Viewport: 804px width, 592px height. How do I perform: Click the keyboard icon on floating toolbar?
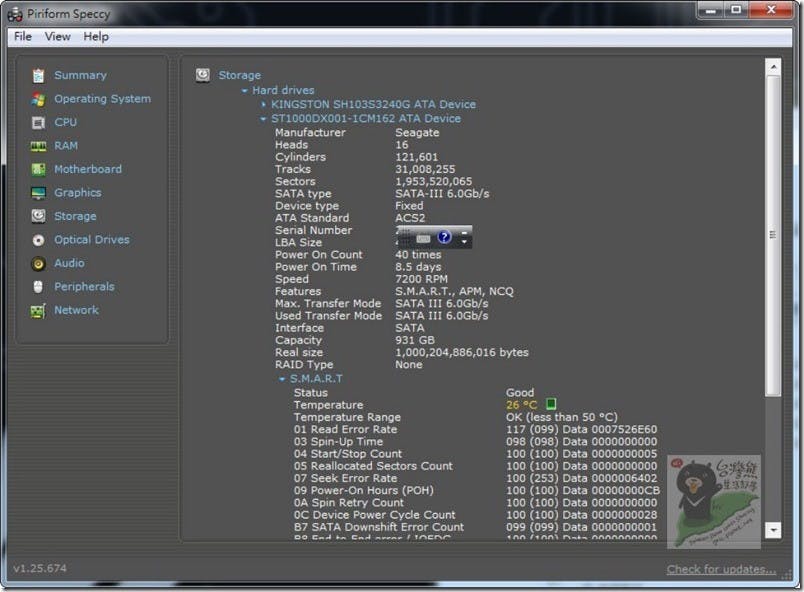[x=423, y=239]
